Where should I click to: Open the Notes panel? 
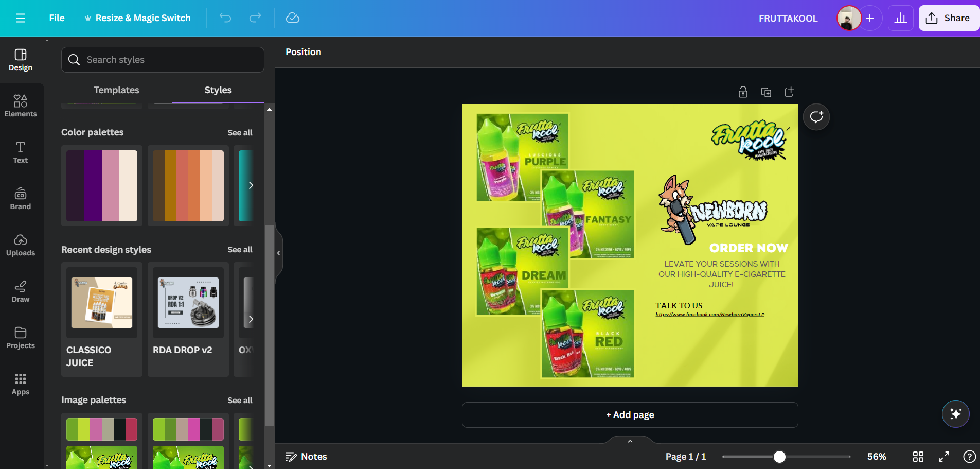coord(306,457)
